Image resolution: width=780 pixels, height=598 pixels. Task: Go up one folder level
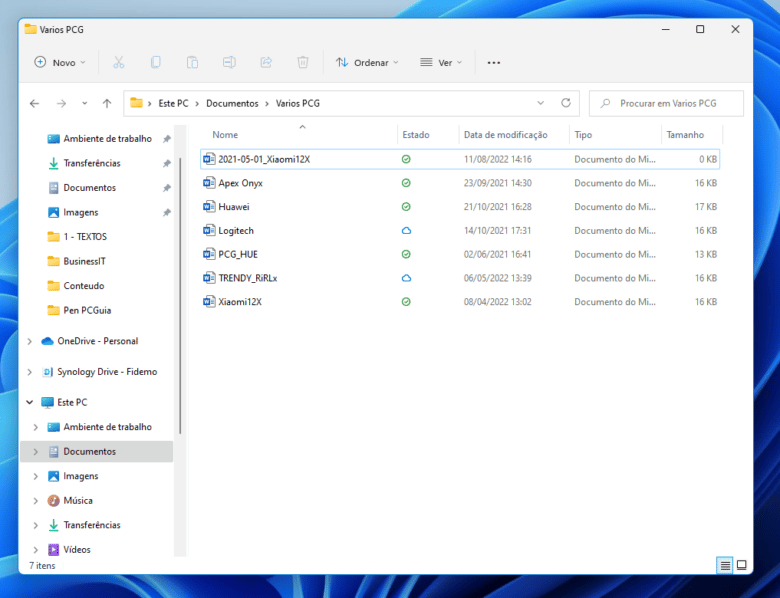click(x=107, y=103)
